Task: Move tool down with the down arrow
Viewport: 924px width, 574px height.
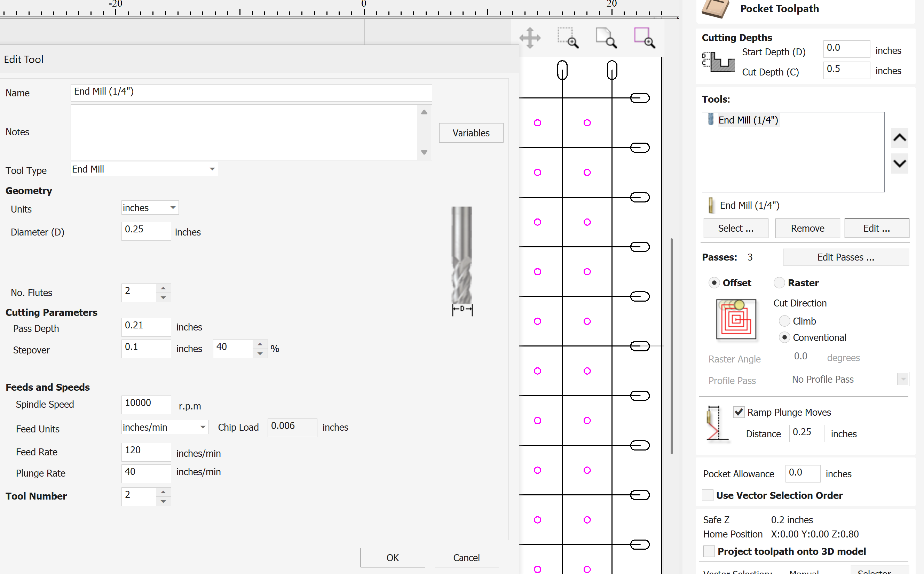Action: (x=899, y=164)
